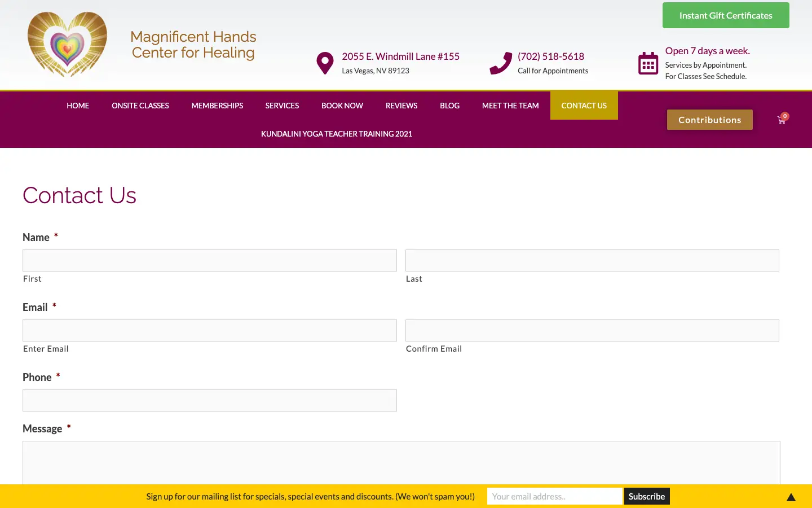Click into the Phone number field
812x508 pixels.
point(210,401)
